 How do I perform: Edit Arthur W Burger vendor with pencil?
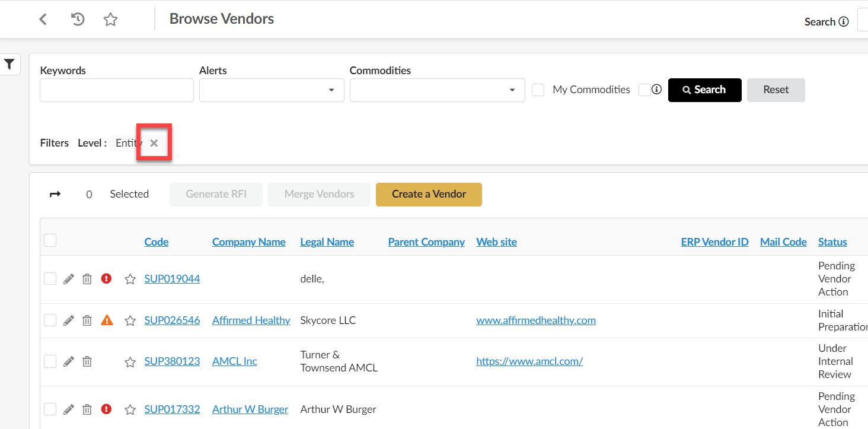click(x=69, y=409)
